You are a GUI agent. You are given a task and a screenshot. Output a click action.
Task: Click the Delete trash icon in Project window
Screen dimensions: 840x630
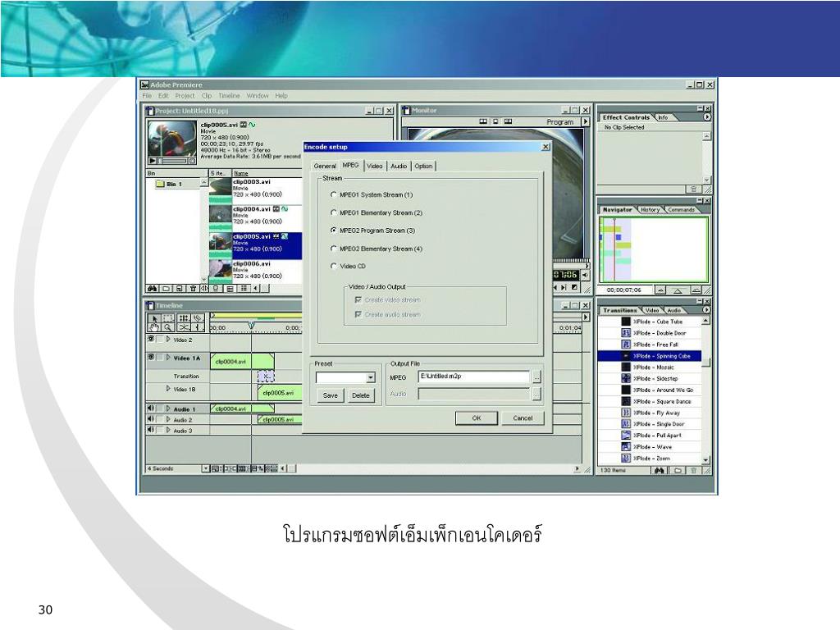[193, 288]
